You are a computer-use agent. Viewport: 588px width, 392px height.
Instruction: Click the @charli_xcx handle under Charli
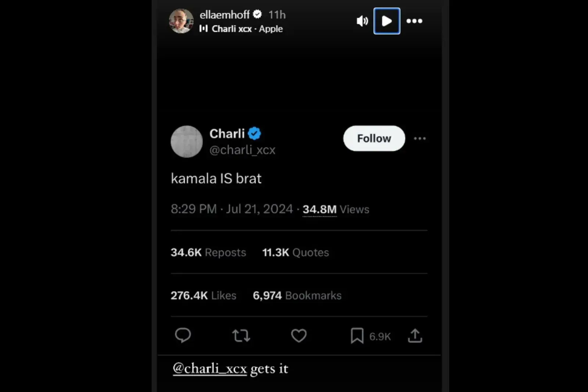pos(242,150)
